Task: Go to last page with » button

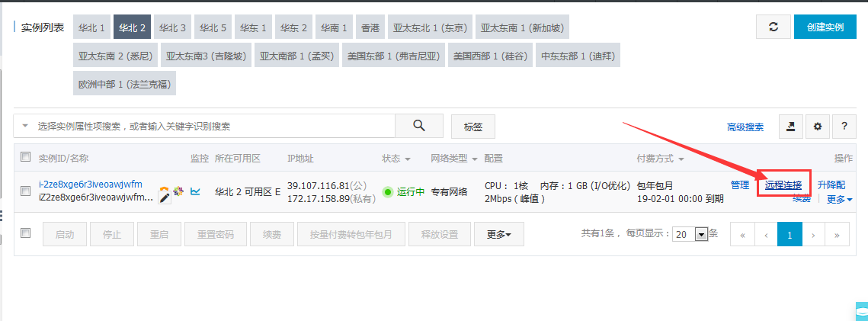Action: [837, 235]
